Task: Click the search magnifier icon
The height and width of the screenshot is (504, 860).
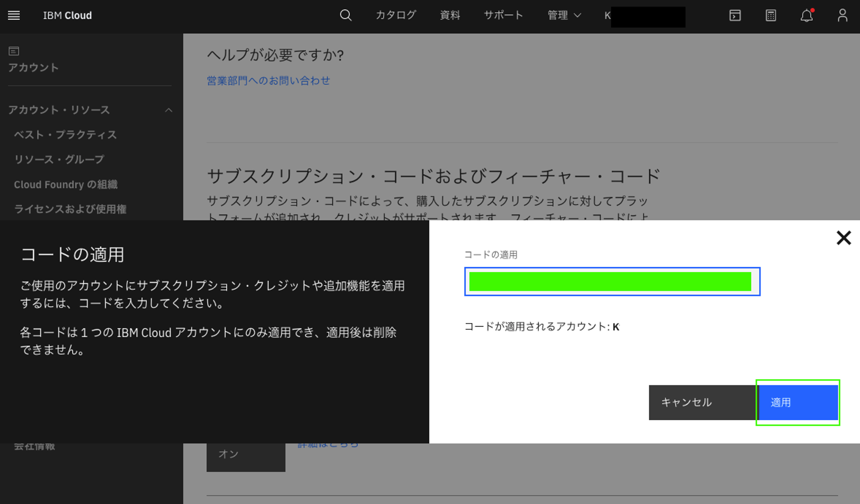Action: pos(346,16)
